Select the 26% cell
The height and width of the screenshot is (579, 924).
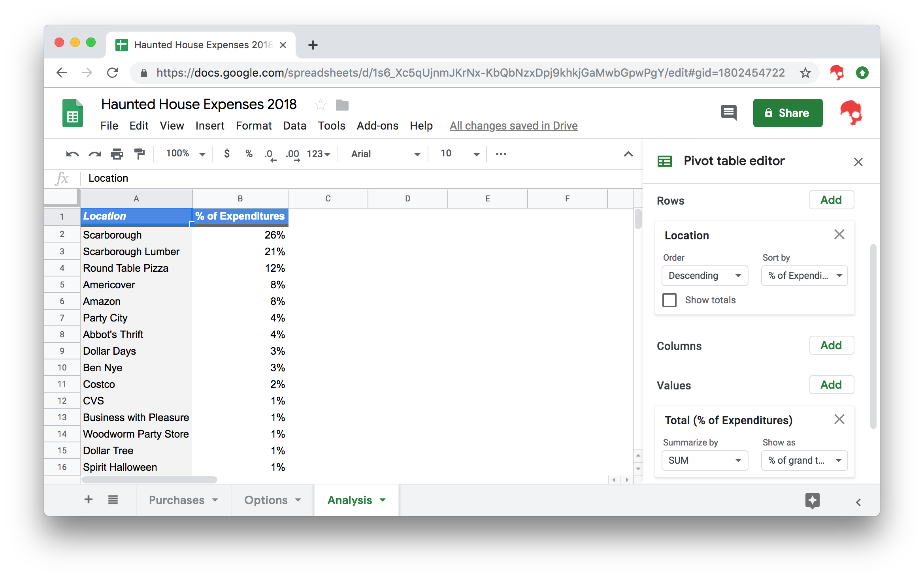[240, 235]
